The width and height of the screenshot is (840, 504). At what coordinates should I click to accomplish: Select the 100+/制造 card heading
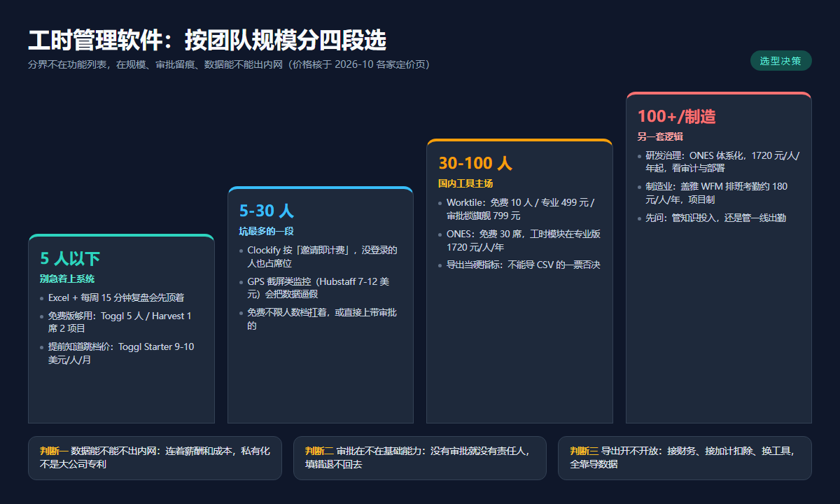coord(676,117)
